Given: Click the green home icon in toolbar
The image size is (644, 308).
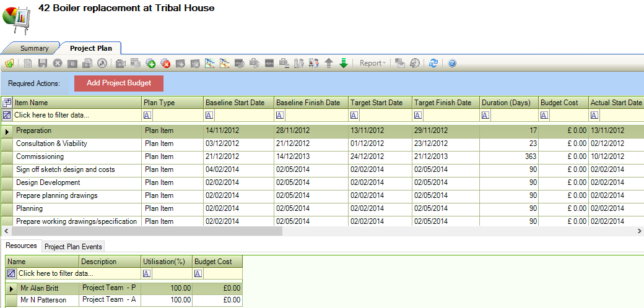Looking at the screenshot, I should click(9, 63).
